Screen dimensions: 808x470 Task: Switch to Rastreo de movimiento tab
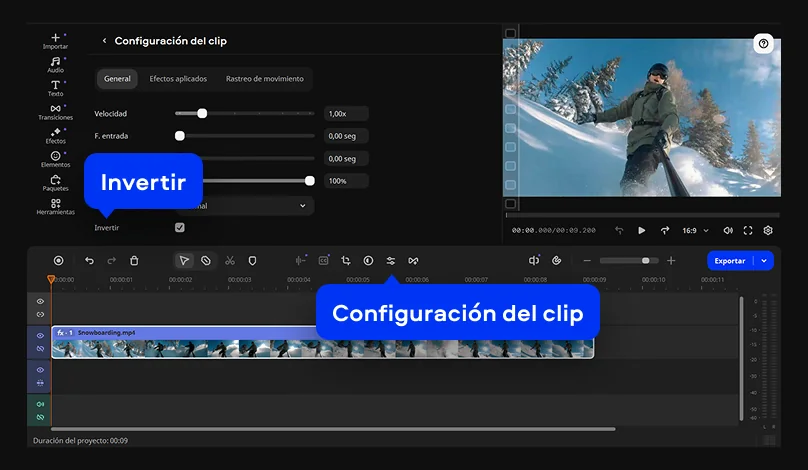pyautogui.click(x=264, y=79)
